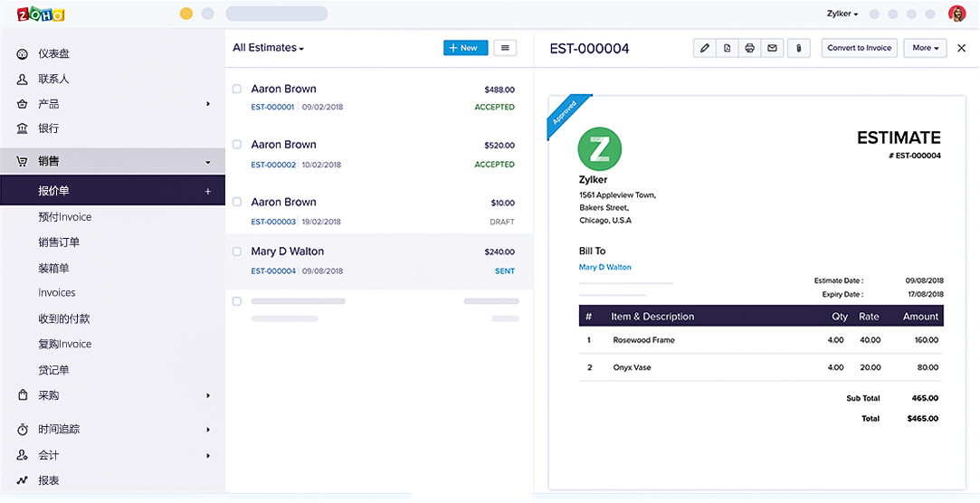Expand the 产品 submenu arrow
Screen dimensions: 980x503
click(208, 104)
